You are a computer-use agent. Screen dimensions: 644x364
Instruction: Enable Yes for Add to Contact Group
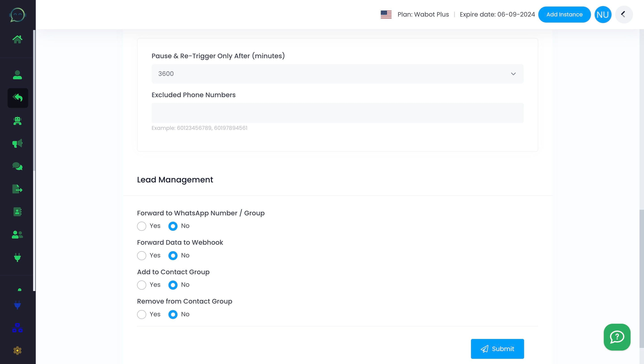[142, 285]
